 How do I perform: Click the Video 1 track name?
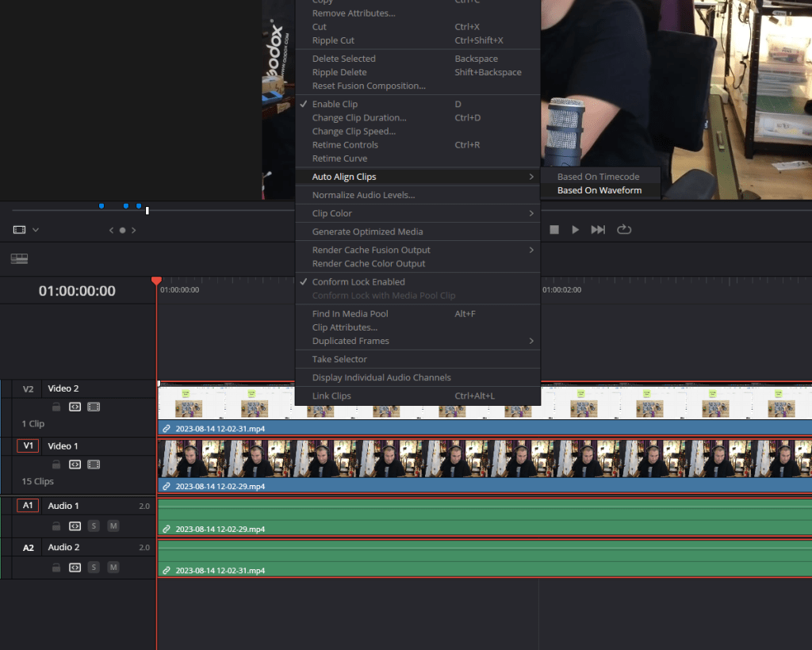click(63, 446)
